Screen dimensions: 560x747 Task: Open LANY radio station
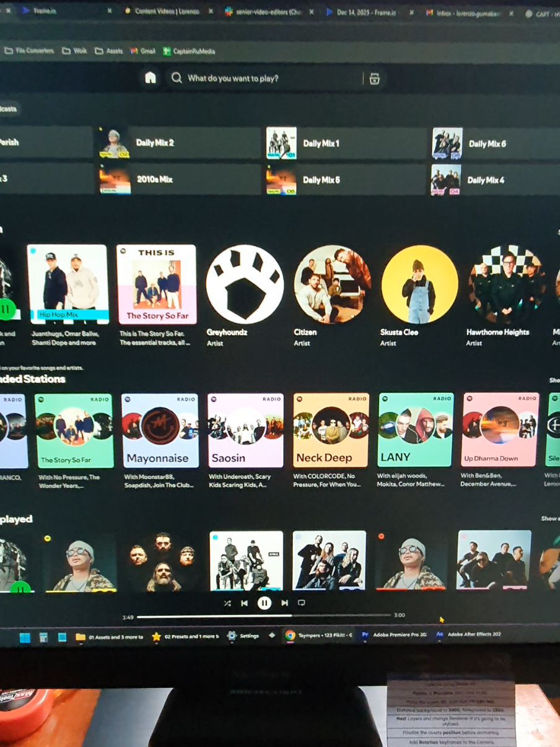click(416, 429)
